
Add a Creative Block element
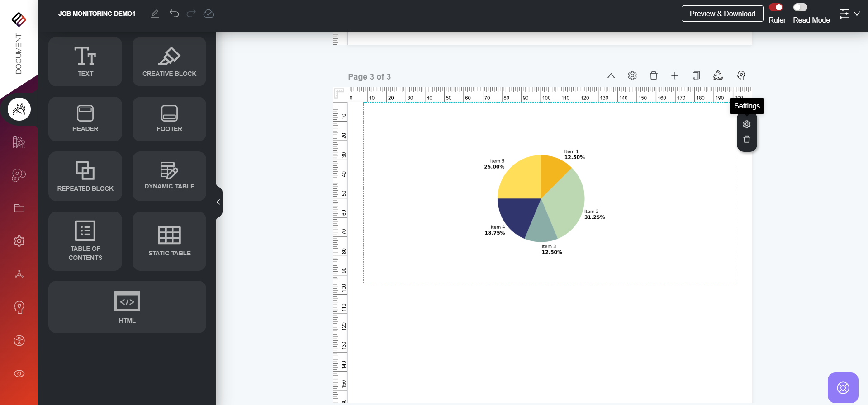click(169, 61)
